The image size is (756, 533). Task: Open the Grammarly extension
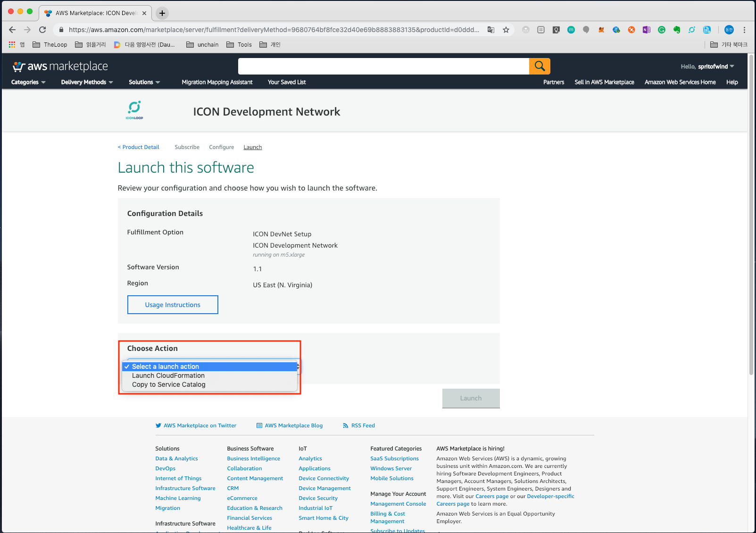(x=662, y=30)
